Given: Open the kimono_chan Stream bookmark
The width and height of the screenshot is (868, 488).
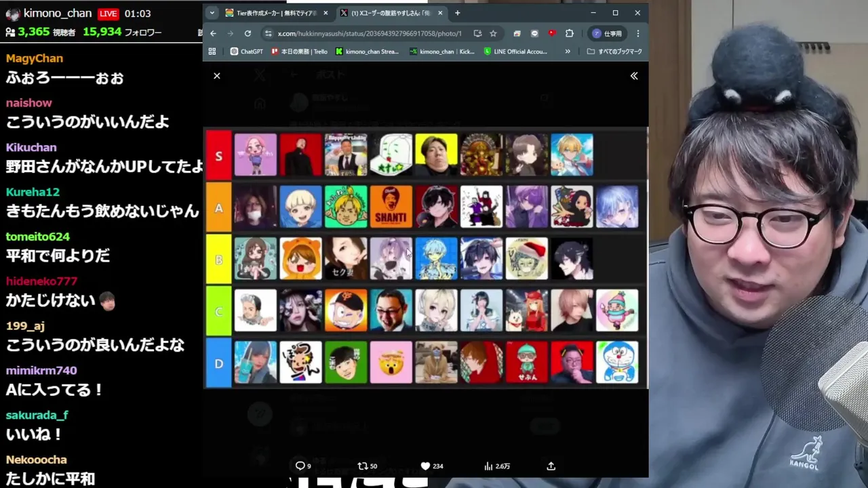Looking at the screenshot, I should [x=367, y=52].
